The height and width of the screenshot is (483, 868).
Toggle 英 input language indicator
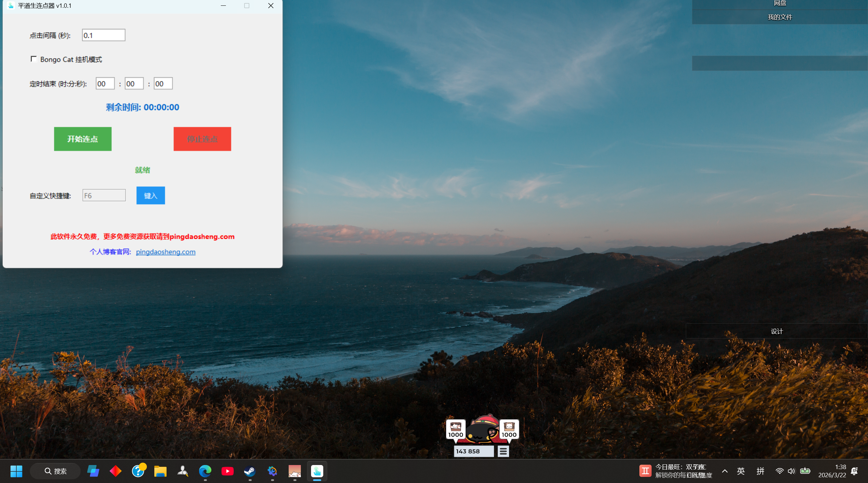(x=741, y=471)
